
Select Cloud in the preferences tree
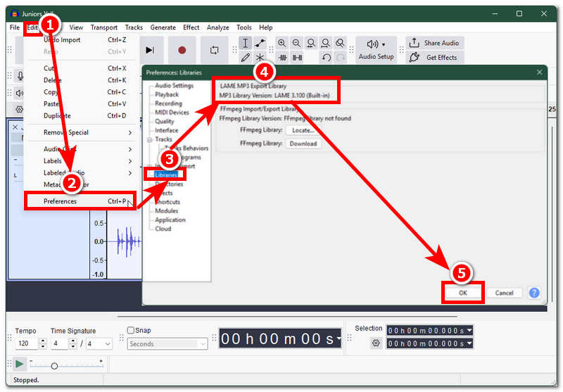tap(163, 229)
